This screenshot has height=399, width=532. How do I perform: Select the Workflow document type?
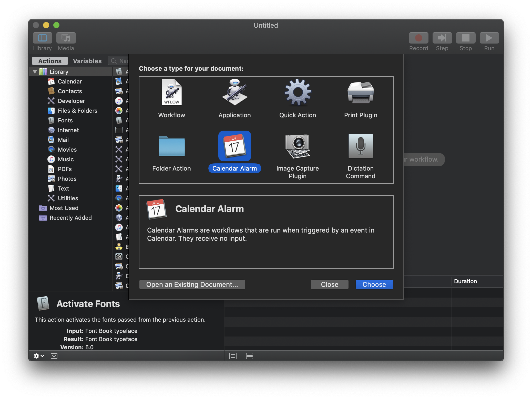pos(171,99)
